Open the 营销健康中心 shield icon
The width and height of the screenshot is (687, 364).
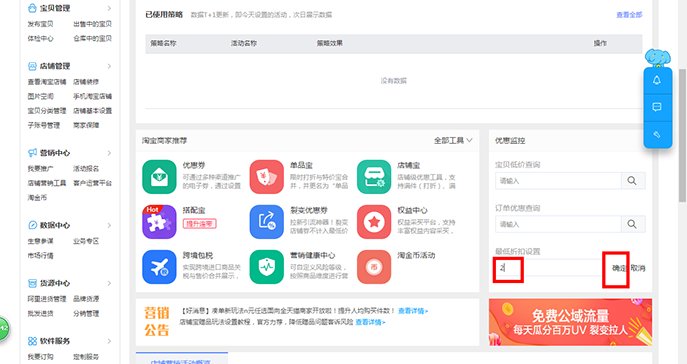(x=266, y=267)
